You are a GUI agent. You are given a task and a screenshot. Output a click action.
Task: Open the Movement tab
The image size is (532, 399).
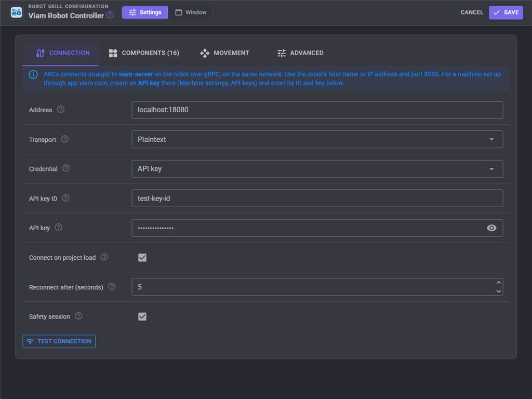pyautogui.click(x=224, y=53)
